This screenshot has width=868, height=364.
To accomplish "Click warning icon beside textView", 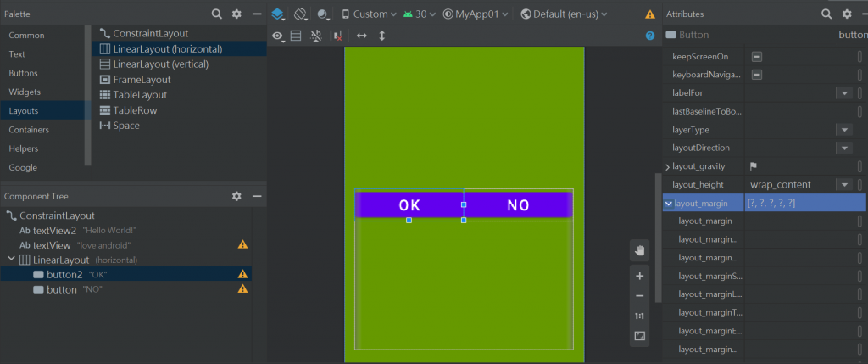I will pos(242,244).
